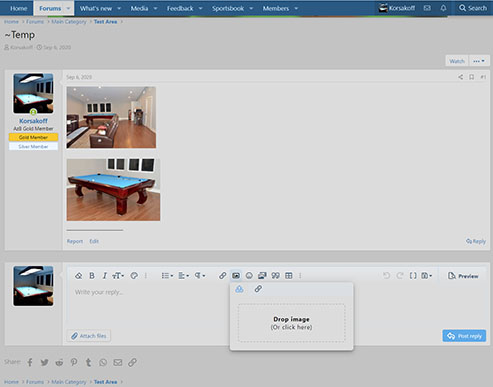Expand the list options dropdown
Image resolution: width=493 pixels, height=387 pixels.
[x=167, y=276]
